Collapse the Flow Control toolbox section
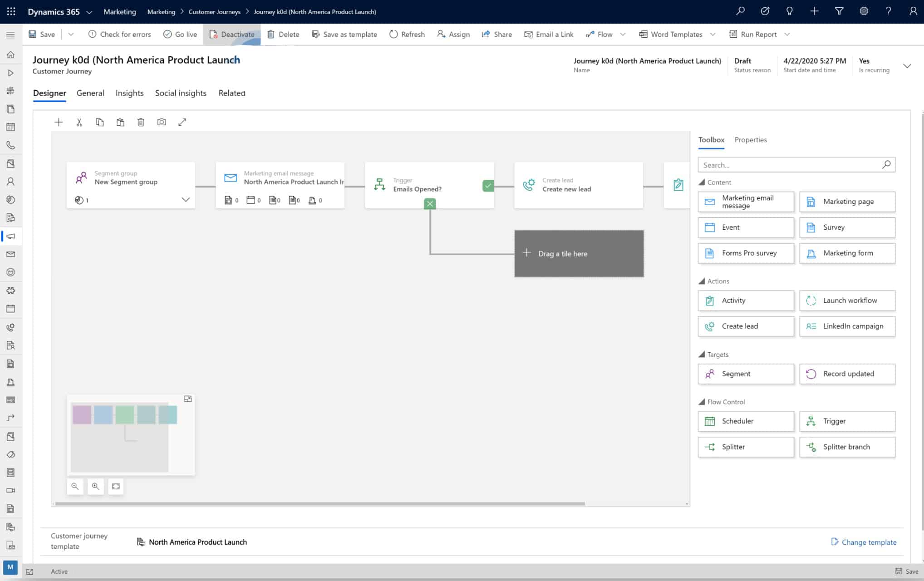Screen dimensions: 924x581 click(x=702, y=402)
